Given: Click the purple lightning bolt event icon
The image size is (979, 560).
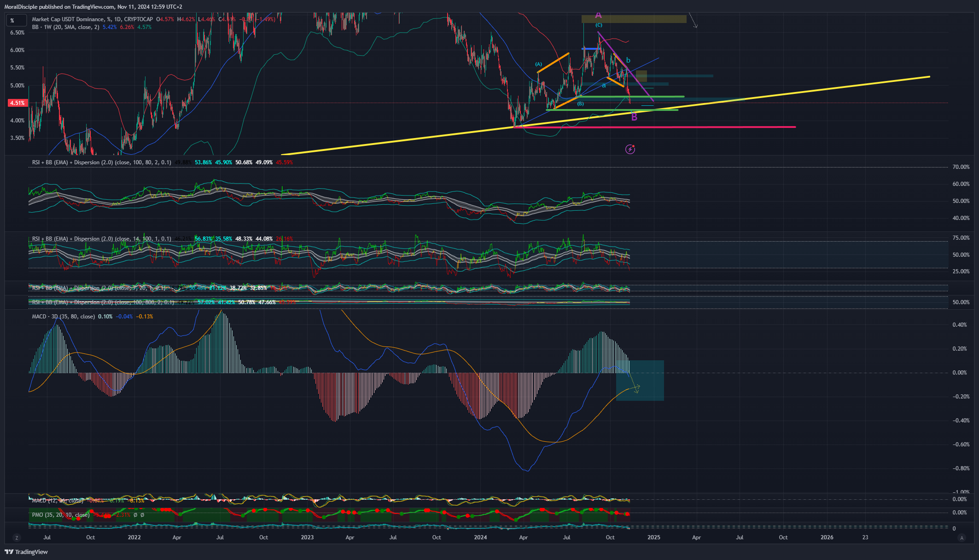Looking at the screenshot, I should coord(630,149).
